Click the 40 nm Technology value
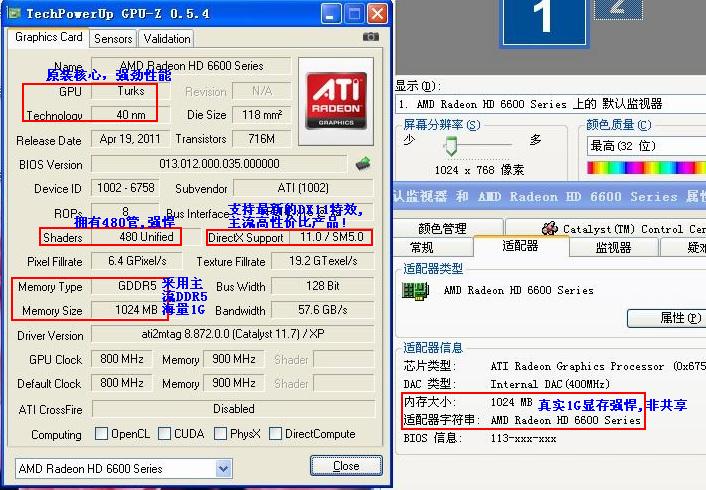 pos(131,115)
